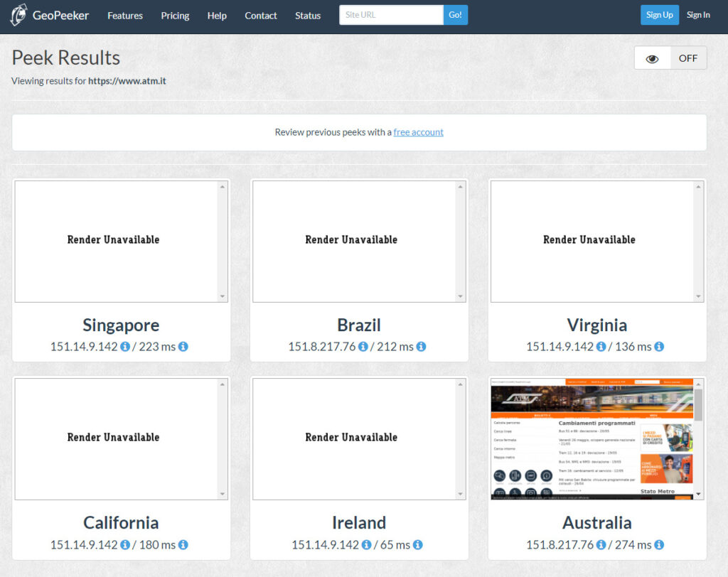
Task: Follow the free account link
Action: coord(418,132)
